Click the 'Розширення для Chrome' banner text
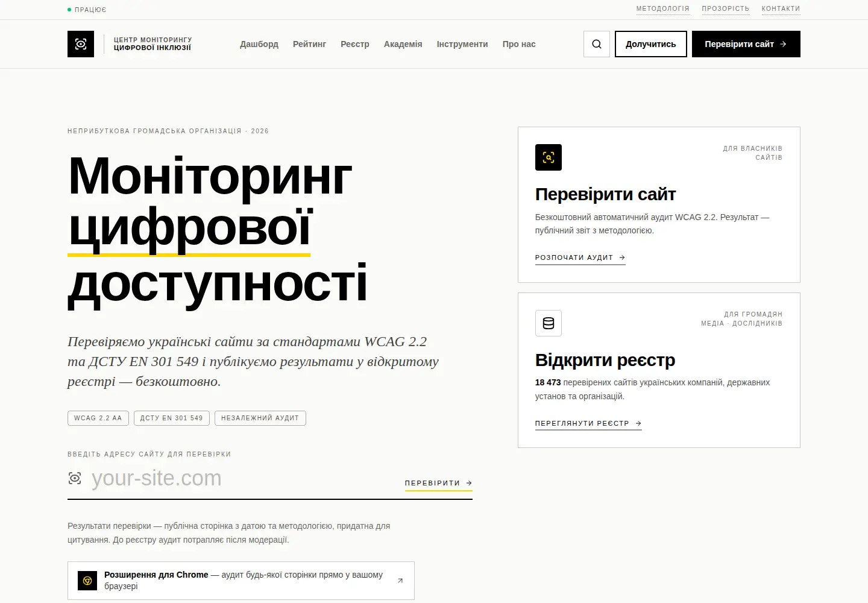This screenshot has height=603, width=868. coord(156,575)
